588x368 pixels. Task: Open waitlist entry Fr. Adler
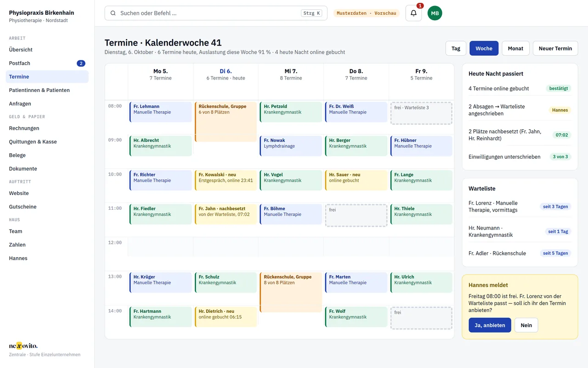pyautogui.click(x=520, y=253)
